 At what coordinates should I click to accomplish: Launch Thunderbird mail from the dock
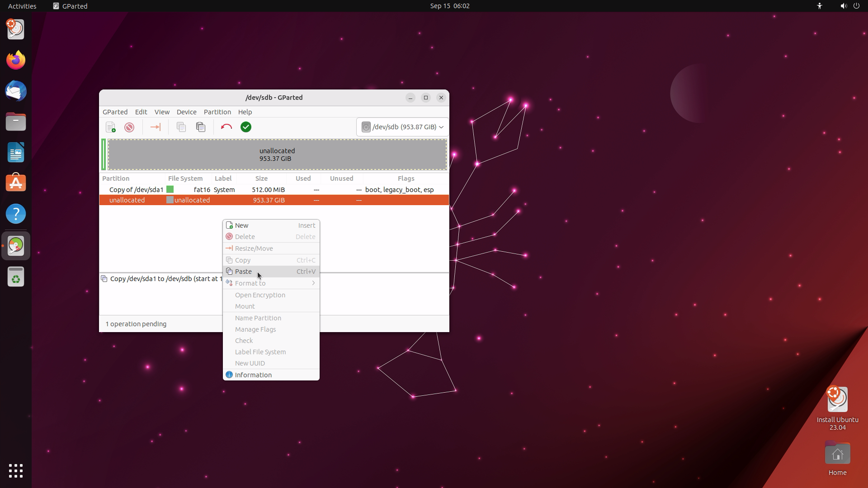[x=16, y=91]
